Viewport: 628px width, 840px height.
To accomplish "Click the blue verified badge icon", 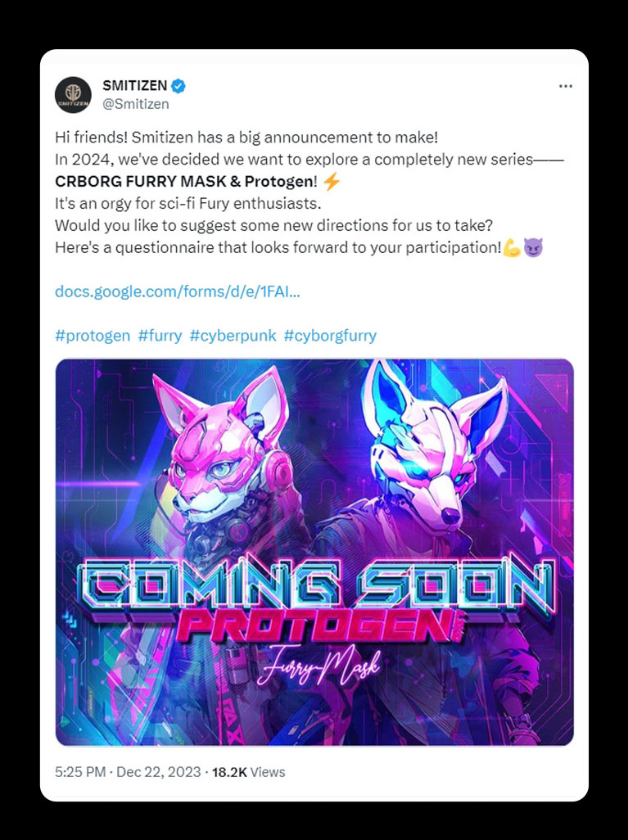I will (178, 86).
